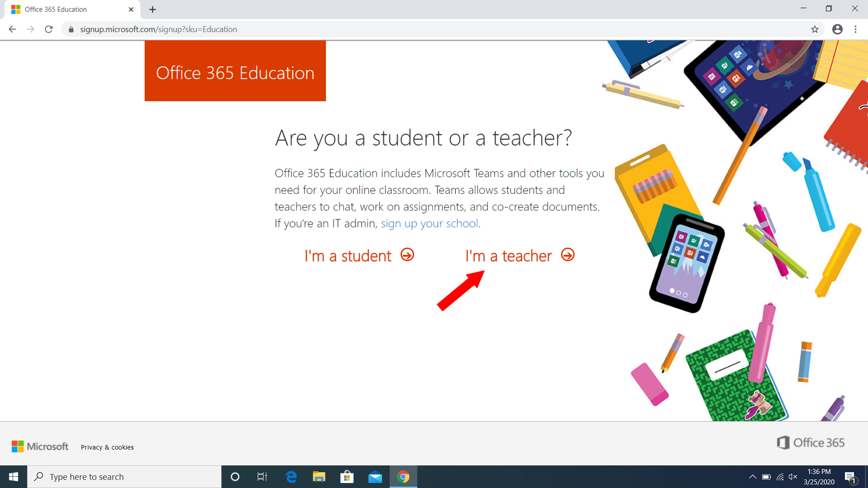Launch Microsoft Edge from taskbar
This screenshot has height=488, width=868.
coord(291,477)
